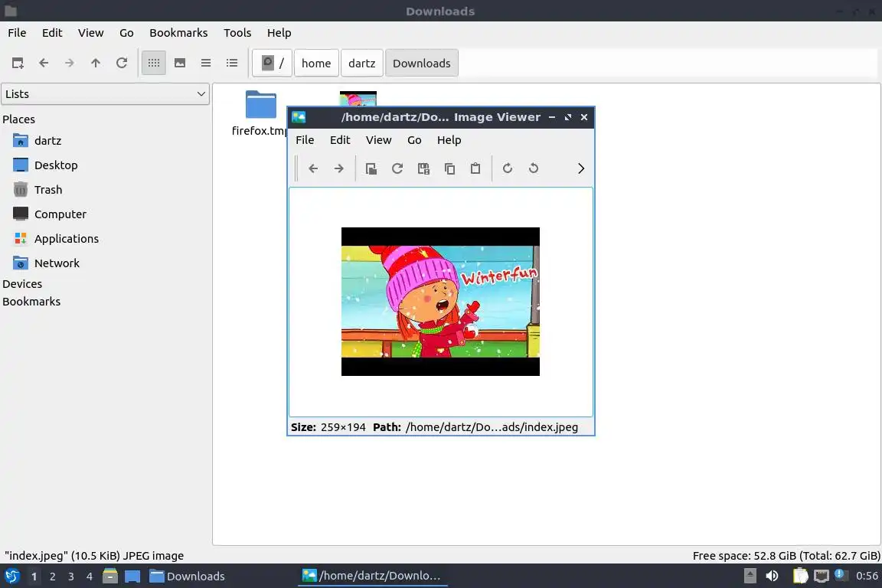Navigate to the home path segment
Image resolution: width=882 pixels, height=588 pixels.
click(x=316, y=63)
